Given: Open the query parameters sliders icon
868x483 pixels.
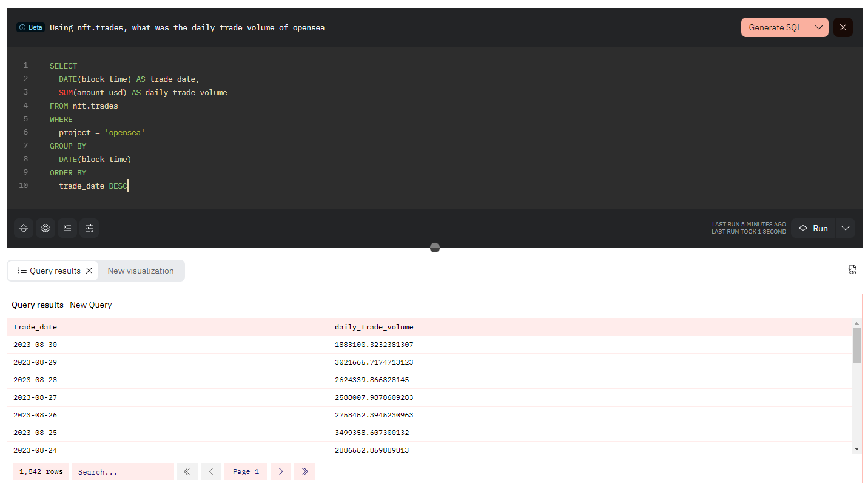Looking at the screenshot, I should [x=89, y=228].
